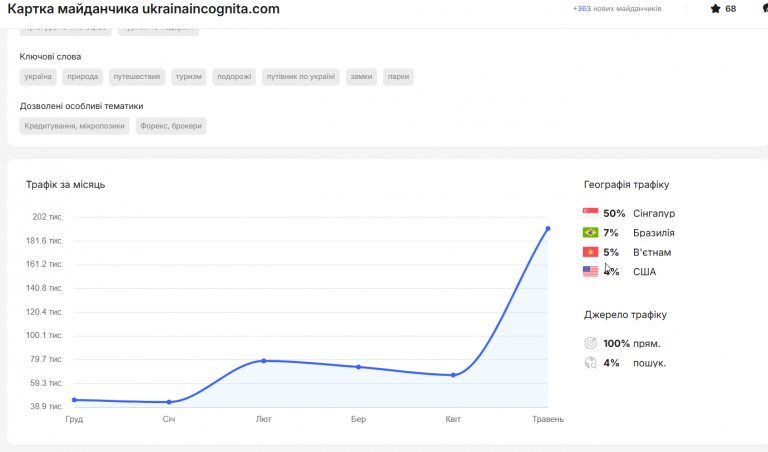Screen dimensions: 768x452
Task: Select the україна keyword tag
Action: pyautogui.click(x=38, y=76)
